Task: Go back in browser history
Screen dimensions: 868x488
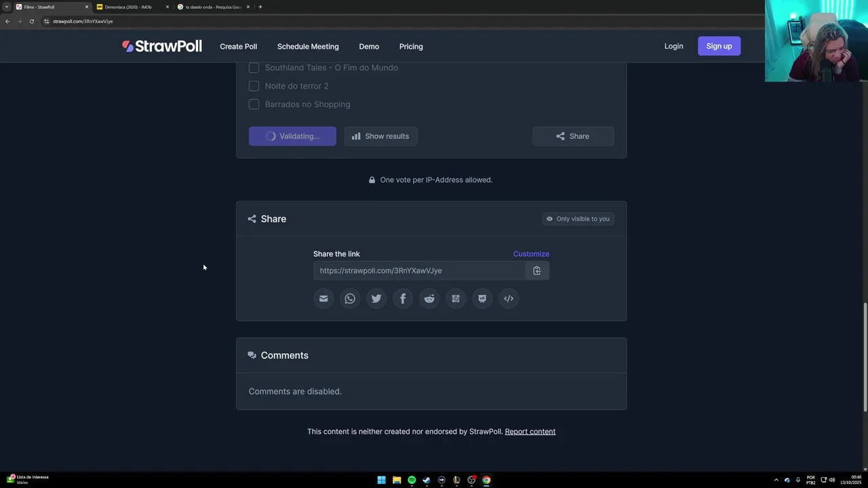Action: [x=7, y=21]
